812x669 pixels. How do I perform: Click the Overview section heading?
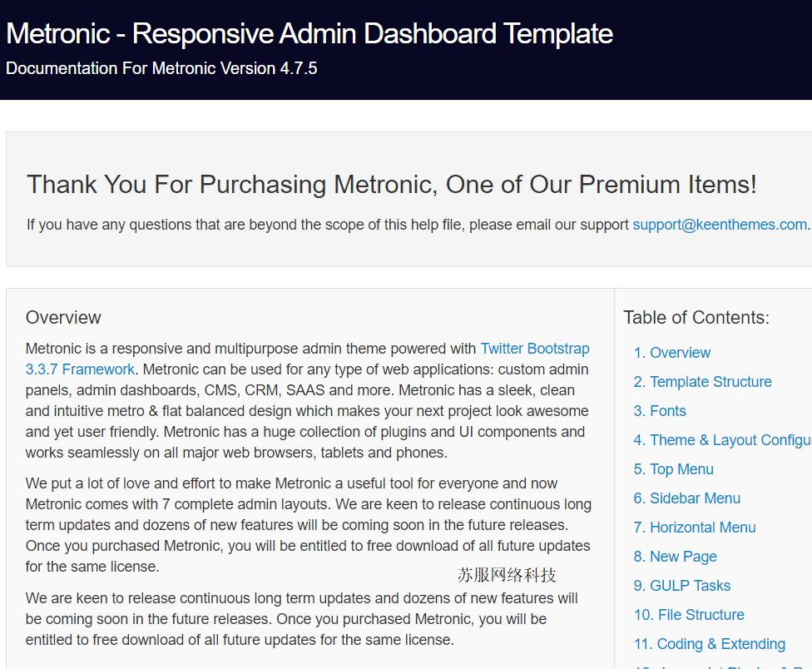tap(63, 318)
